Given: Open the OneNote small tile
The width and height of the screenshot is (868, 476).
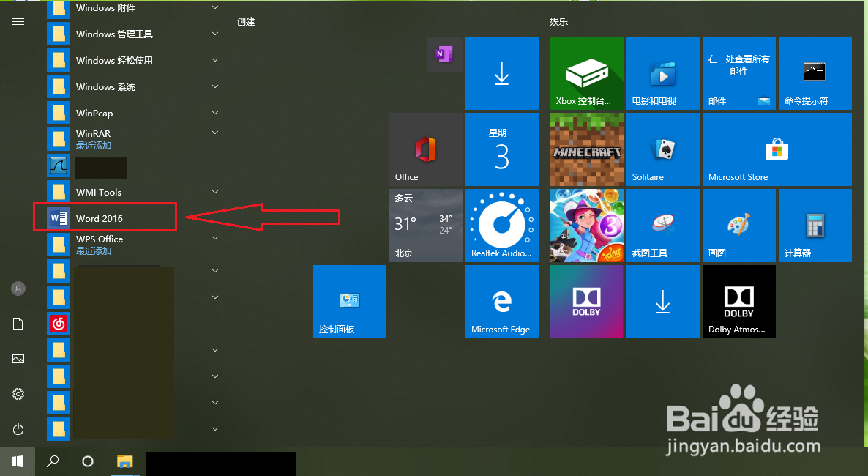Looking at the screenshot, I should pyautogui.click(x=444, y=53).
